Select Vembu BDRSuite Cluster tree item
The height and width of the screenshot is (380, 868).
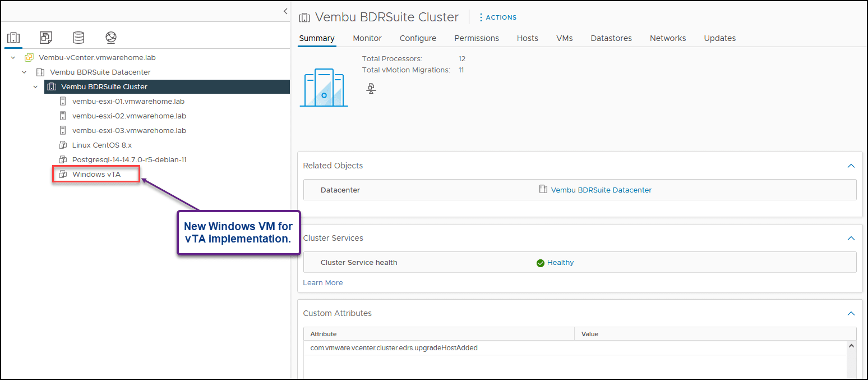point(104,86)
